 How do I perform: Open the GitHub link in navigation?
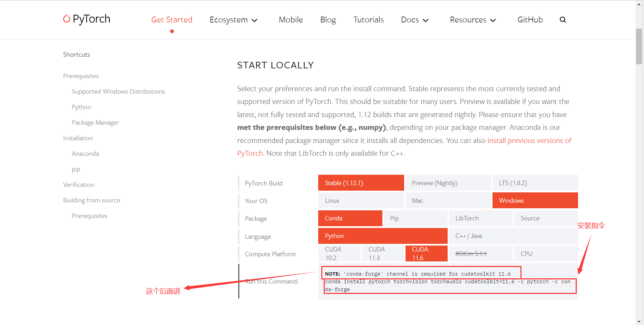coord(530,20)
